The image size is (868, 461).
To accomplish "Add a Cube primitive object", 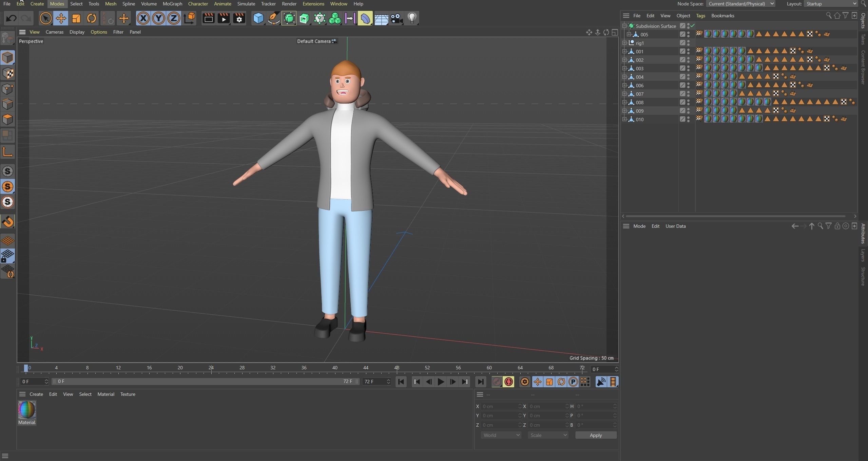I will pos(258,18).
